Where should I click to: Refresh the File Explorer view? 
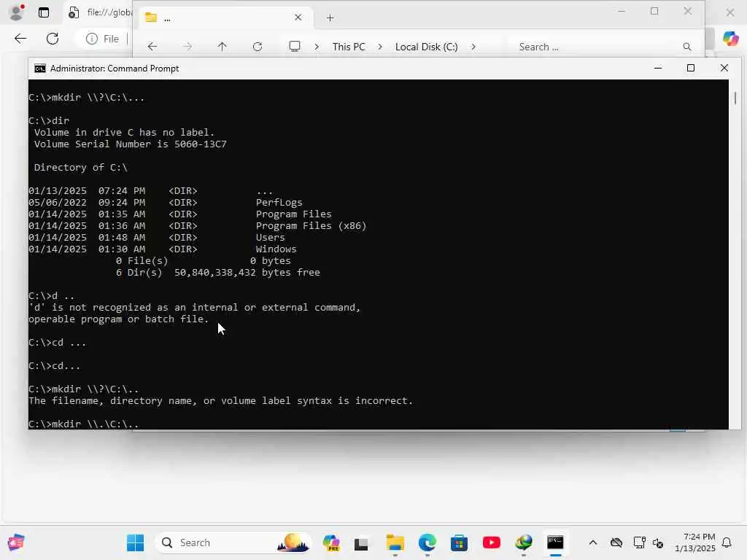(x=258, y=47)
